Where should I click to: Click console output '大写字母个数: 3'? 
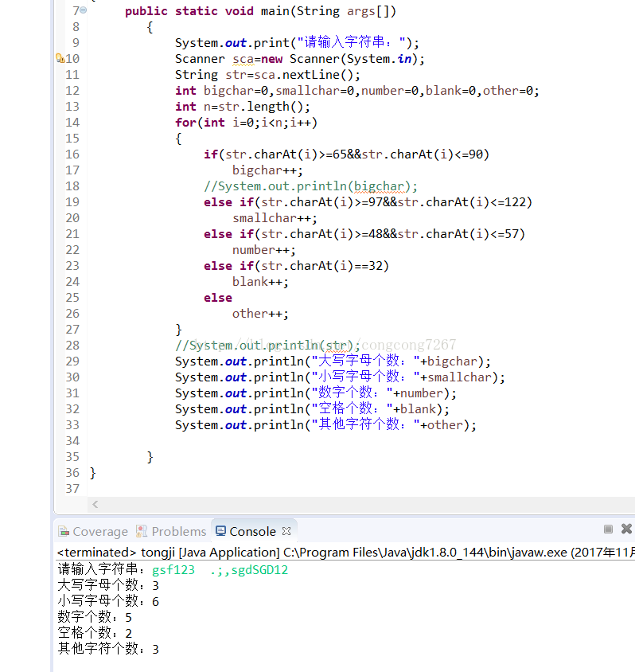[108, 585]
